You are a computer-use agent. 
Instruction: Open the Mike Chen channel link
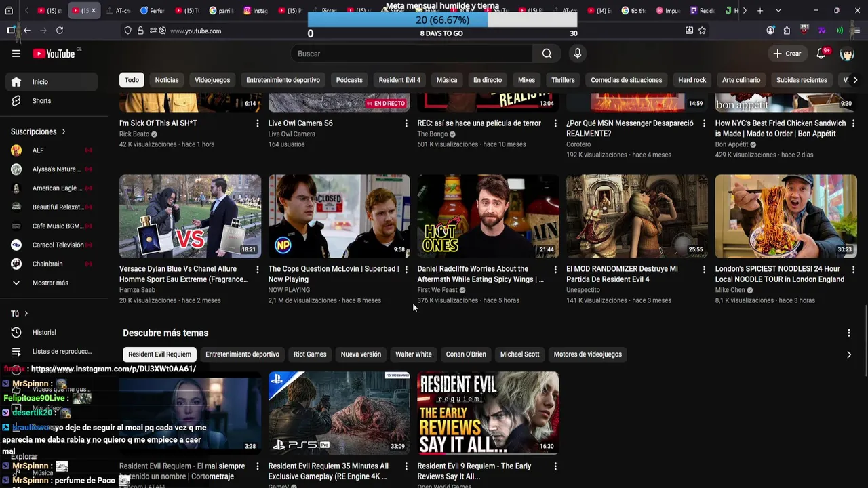tap(730, 290)
